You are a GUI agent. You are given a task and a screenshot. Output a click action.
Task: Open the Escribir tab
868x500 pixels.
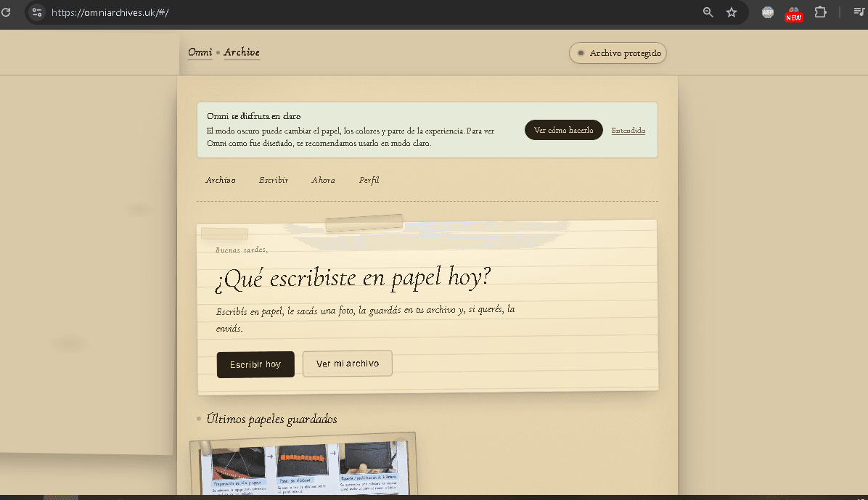274,180
